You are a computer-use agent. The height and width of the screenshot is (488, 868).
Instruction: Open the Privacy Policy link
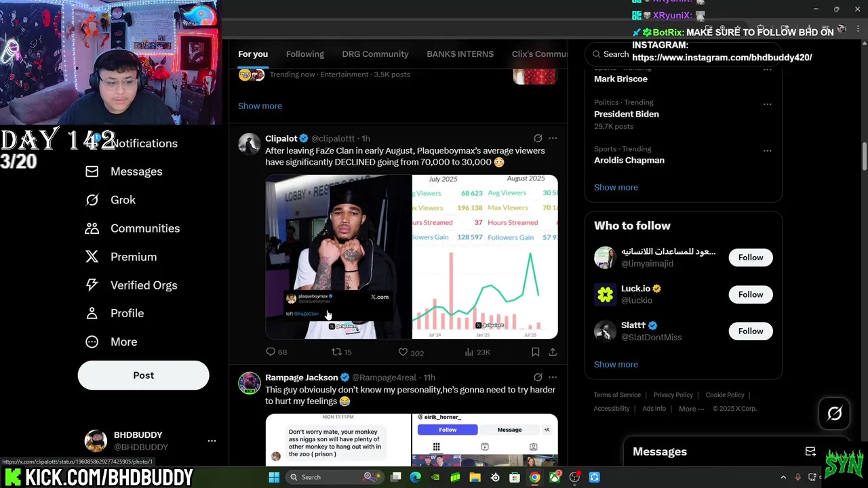(673, 395)
